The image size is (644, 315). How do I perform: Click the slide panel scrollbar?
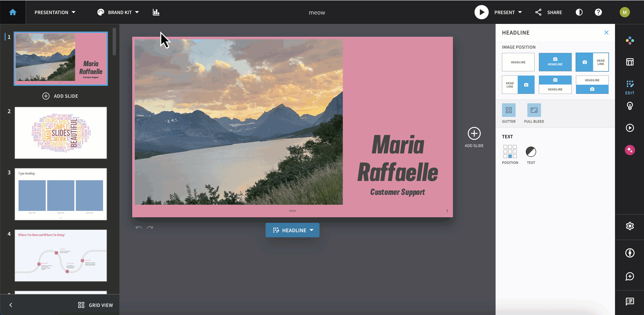click(x=114, y=42)
